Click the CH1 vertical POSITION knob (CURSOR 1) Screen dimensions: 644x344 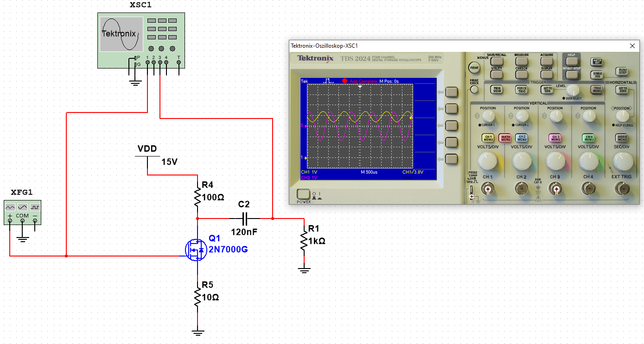click(488, 117)
